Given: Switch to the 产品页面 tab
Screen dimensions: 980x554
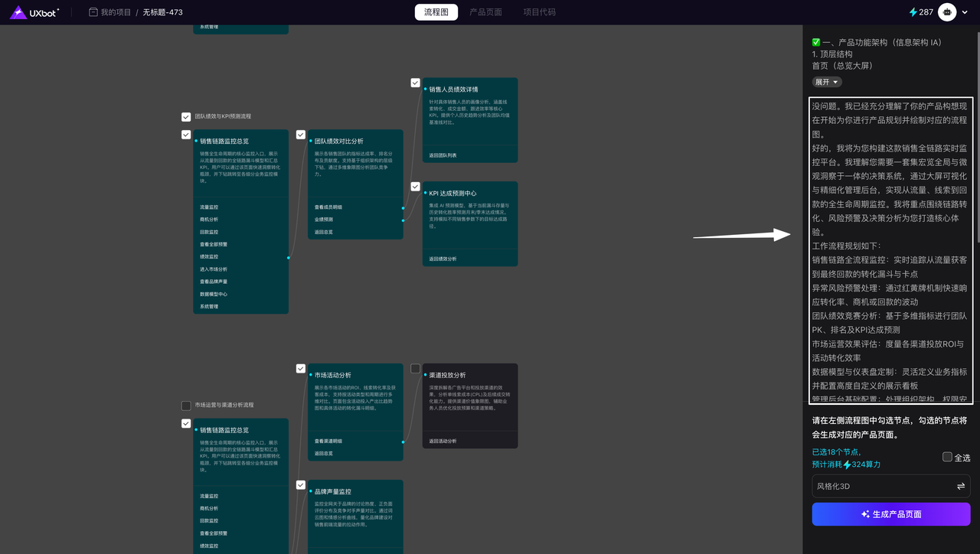Looking at the screenshot, I should [x=485, y=12].
